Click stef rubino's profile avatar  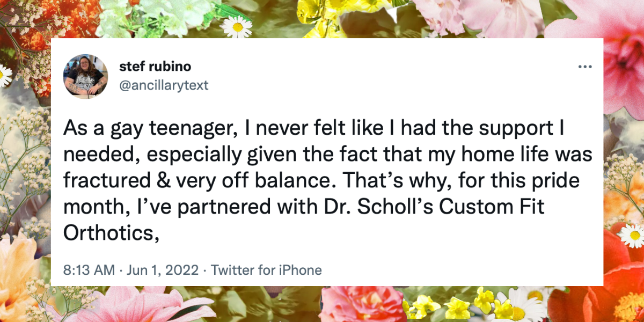coord(86,76)
